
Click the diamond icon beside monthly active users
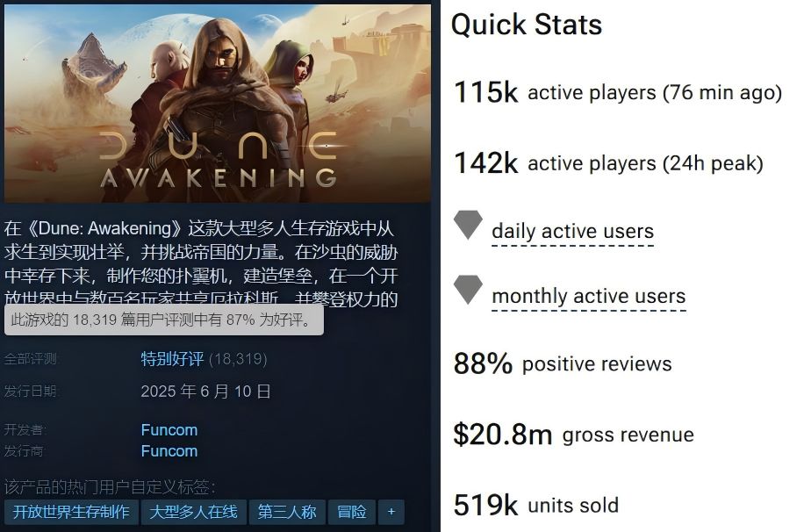point(468,290)
